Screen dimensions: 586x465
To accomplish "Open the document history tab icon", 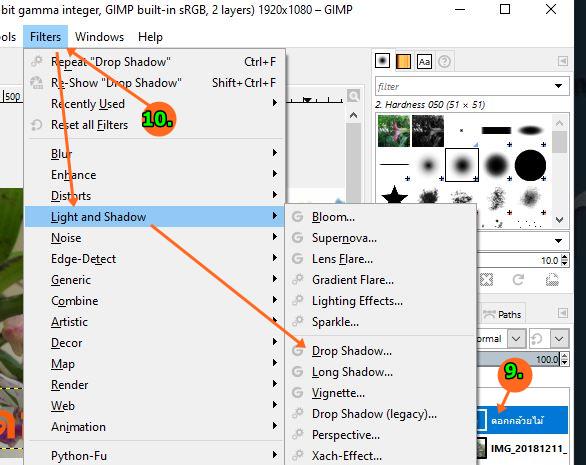I will click(x=444, y=61).
